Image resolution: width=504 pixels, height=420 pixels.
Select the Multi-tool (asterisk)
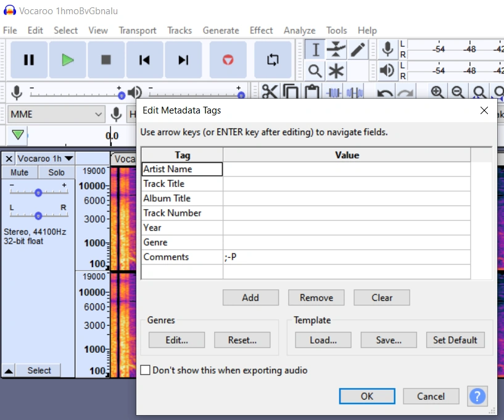[x=336, y=71]
